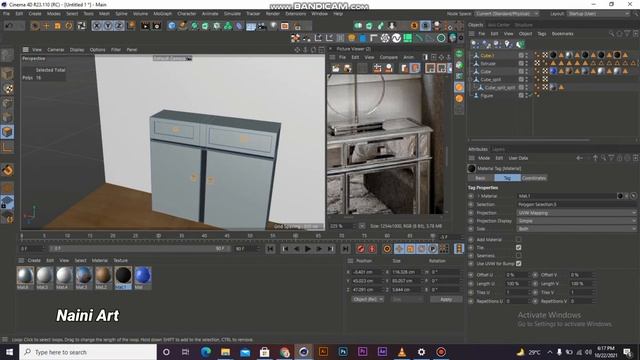The width and height of the screenshot is (640, 360).
Task: Add a Cube primitive object
Action: (x=172, y=26)
